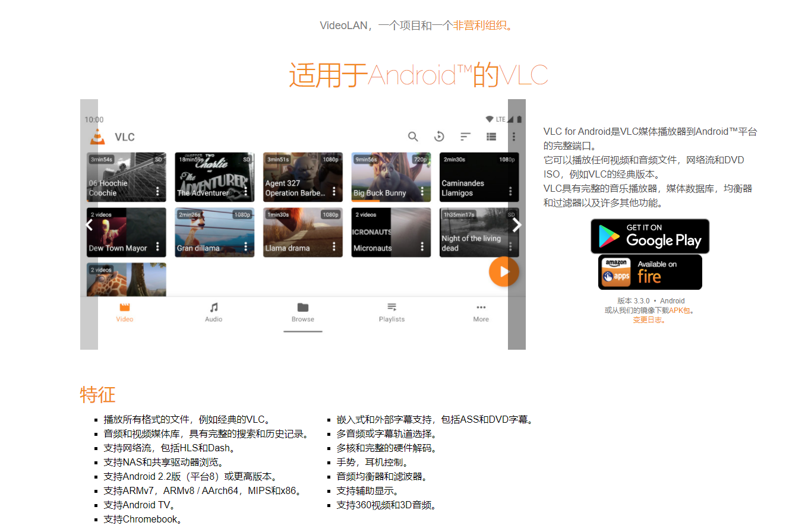Image resolution: width=805 pixels, height=532 pixels.
Task: Select the Audio tab
Action: (214, 312)
